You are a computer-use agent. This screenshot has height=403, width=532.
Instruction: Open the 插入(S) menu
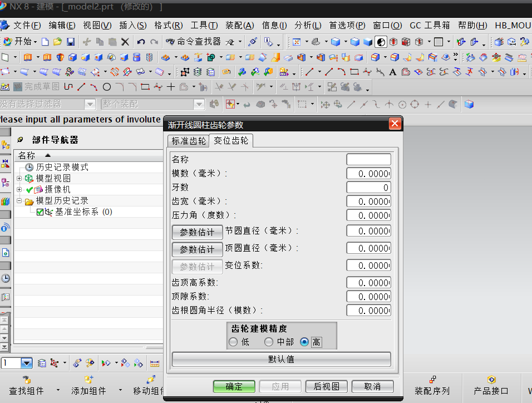tap(132, 26)
